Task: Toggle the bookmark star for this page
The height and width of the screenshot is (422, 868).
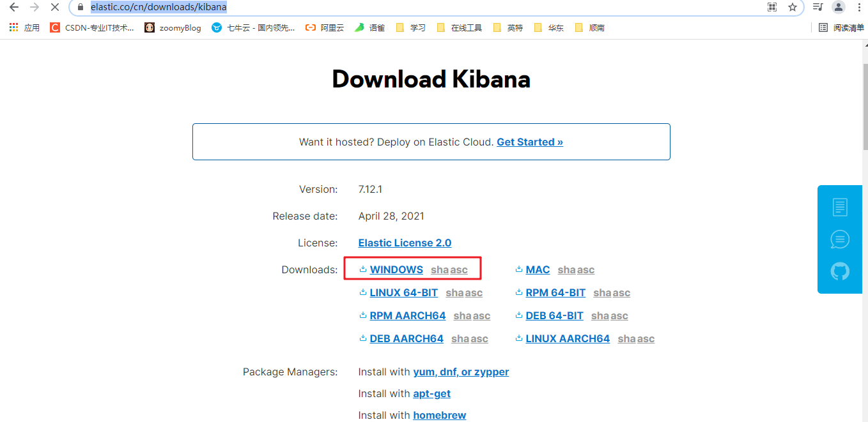Action: (x=793, y=7)
